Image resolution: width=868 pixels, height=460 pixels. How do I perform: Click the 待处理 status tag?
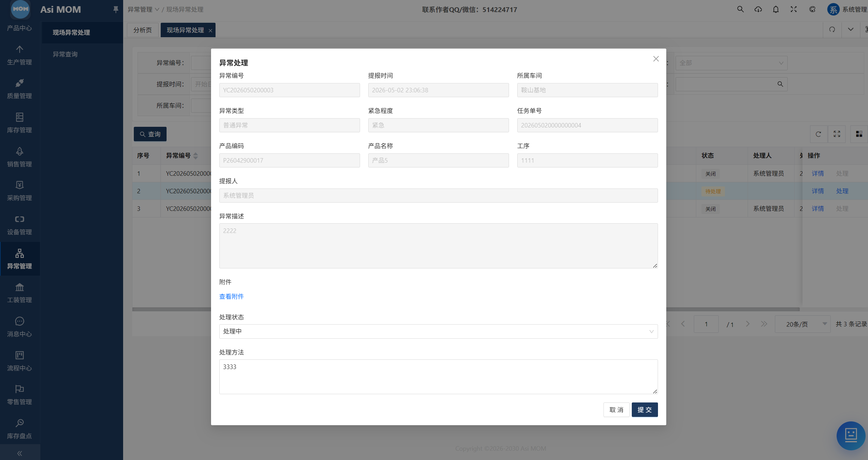click(713, 191)
